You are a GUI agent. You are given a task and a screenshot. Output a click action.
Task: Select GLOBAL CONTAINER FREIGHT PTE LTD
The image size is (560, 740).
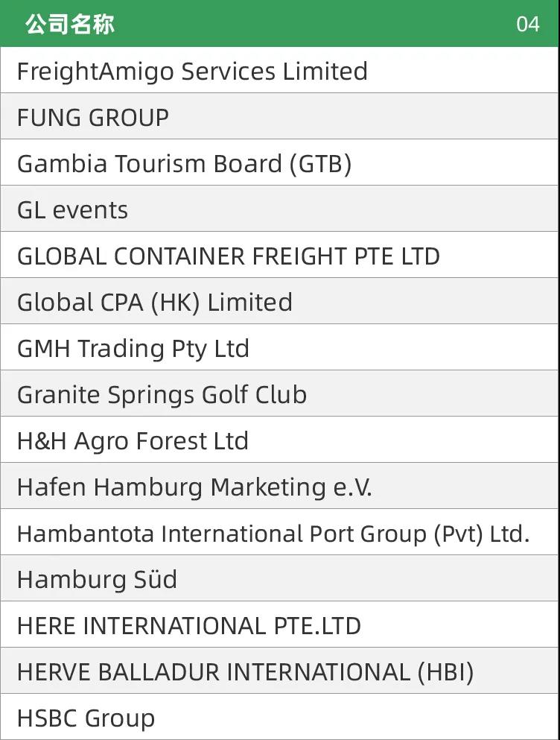point(280,255)
